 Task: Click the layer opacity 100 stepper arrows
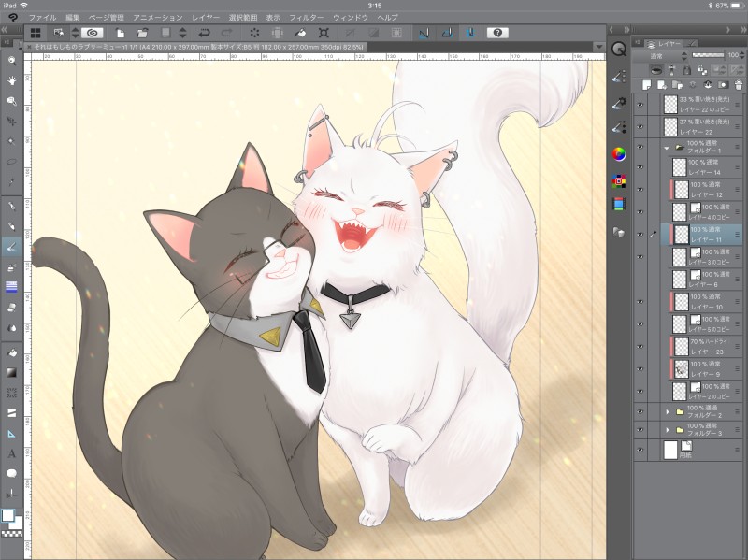(x=741, y=56)
